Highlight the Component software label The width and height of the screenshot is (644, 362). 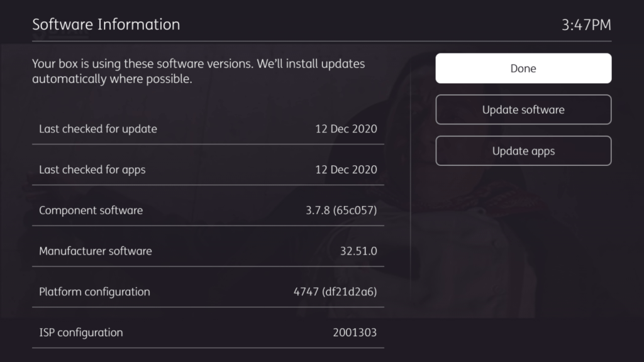point(91,211)
